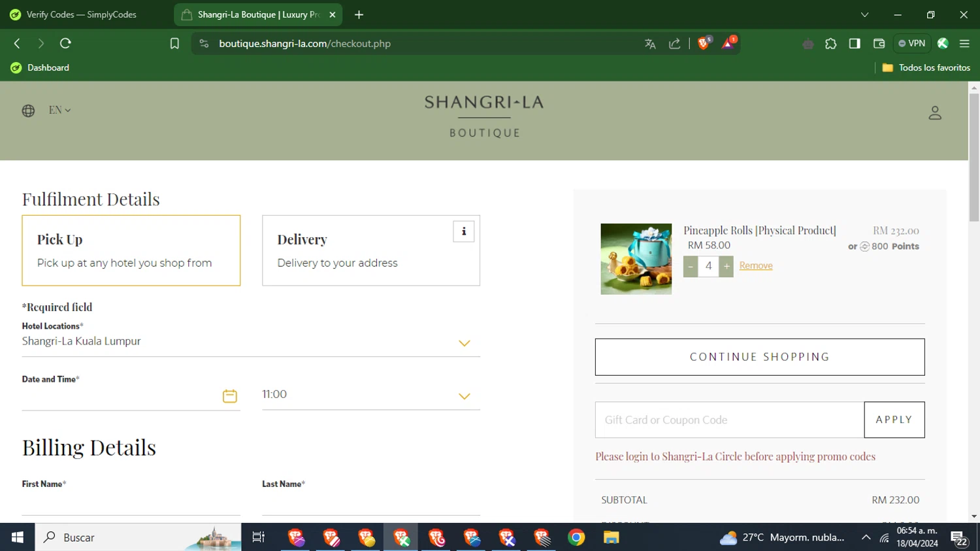Open the tab search dropdown arrow
Image resolution: width=980 pixels, height=551 pixels.
[x=864, y=14]
